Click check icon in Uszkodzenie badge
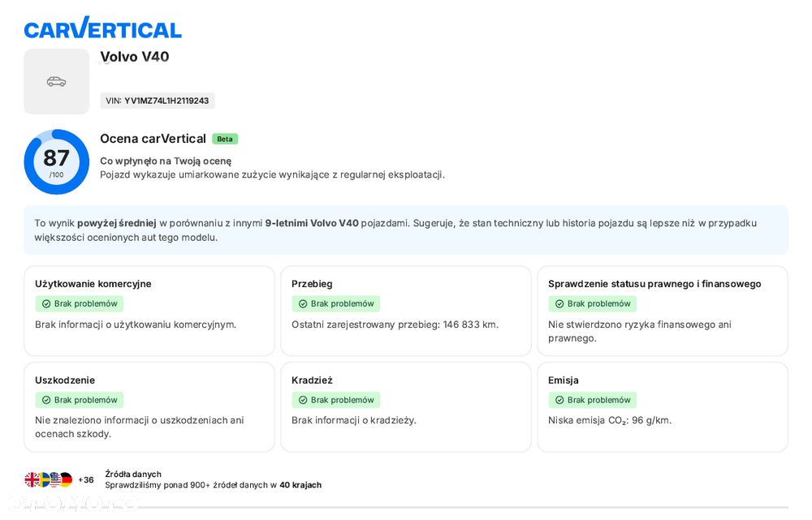812x520 pixels. click(46, 400)
